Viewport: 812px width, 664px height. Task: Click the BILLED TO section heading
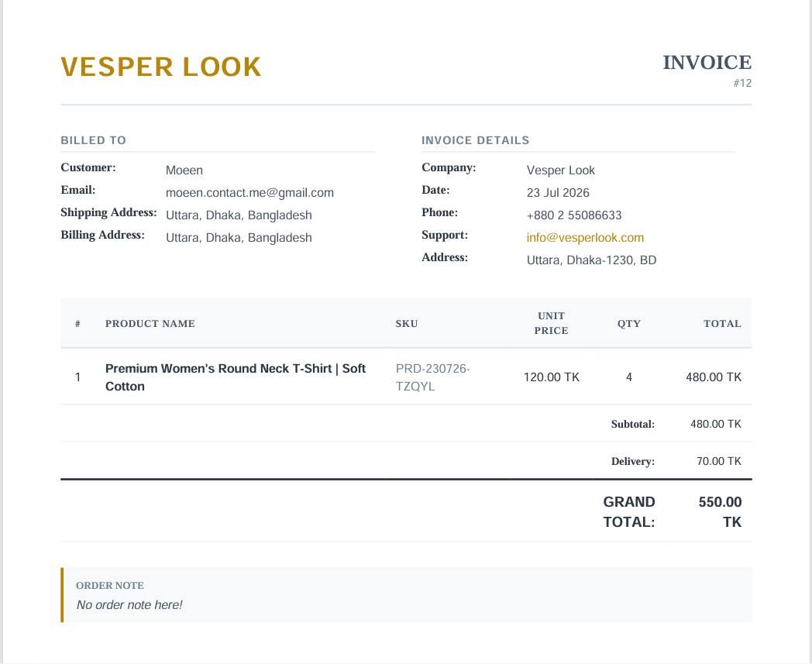(93, 140)
